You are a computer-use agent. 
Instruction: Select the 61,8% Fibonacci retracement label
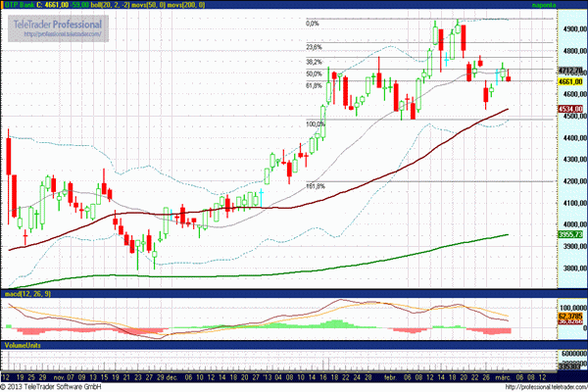314,85
